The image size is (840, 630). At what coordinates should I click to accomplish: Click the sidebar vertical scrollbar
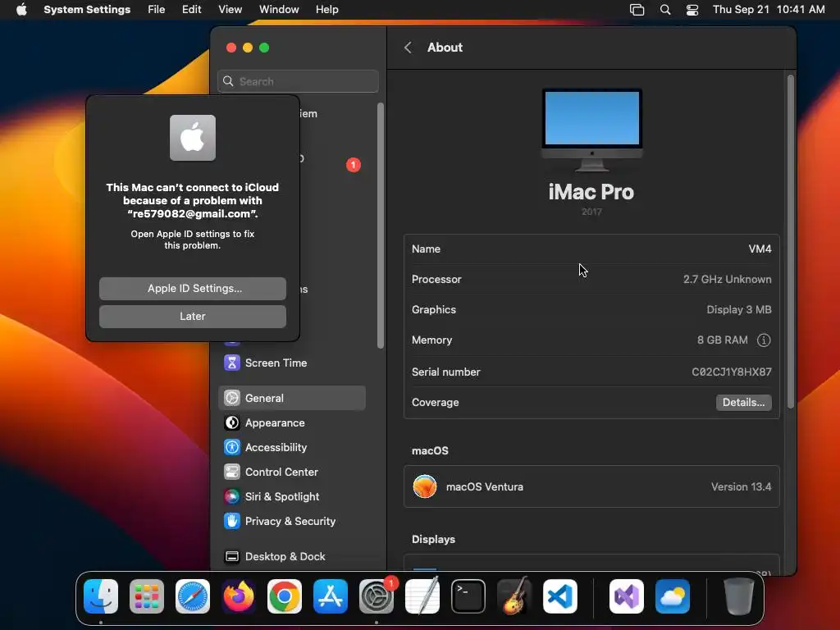[381, 225]
